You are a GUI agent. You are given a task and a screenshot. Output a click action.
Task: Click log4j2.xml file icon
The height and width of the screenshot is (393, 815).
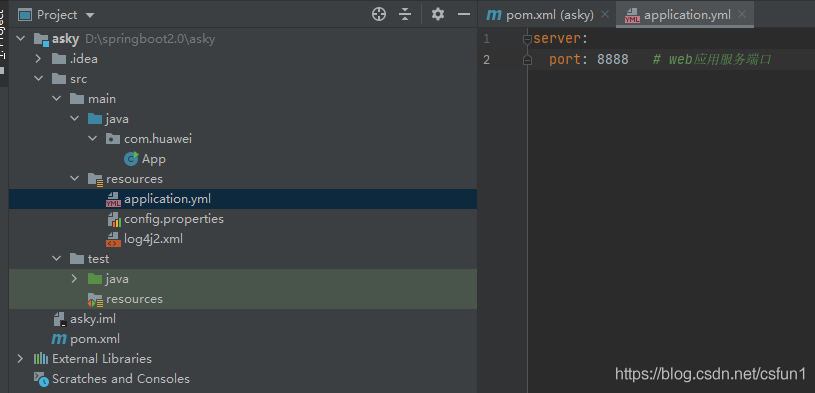click(x=113, y=239)
